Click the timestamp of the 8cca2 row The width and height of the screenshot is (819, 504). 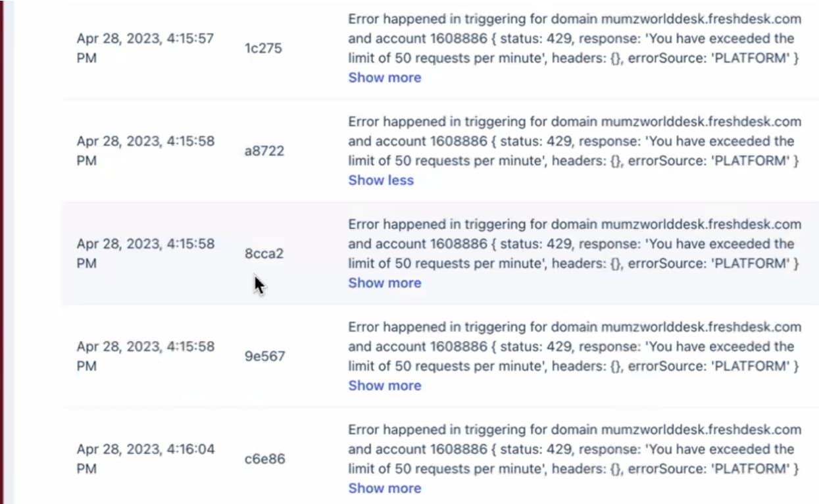[x=145, y=253]
